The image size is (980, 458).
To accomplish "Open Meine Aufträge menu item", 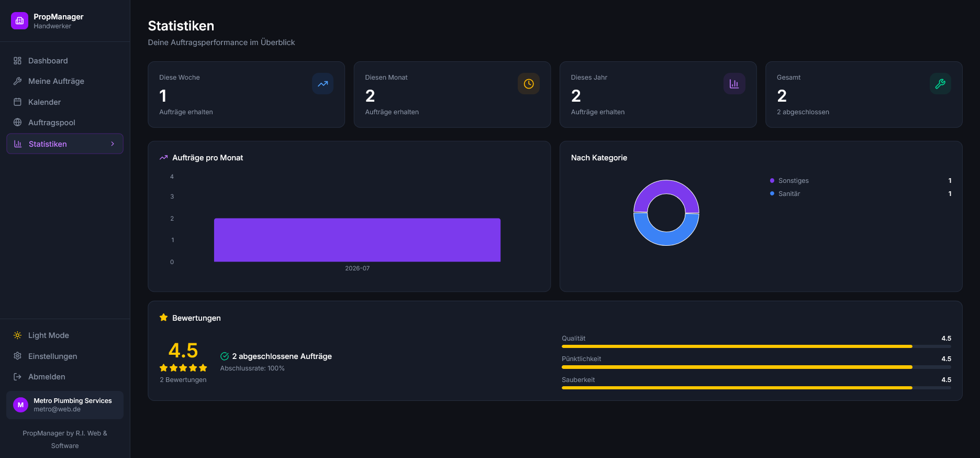I will click(x=65, y=81).
